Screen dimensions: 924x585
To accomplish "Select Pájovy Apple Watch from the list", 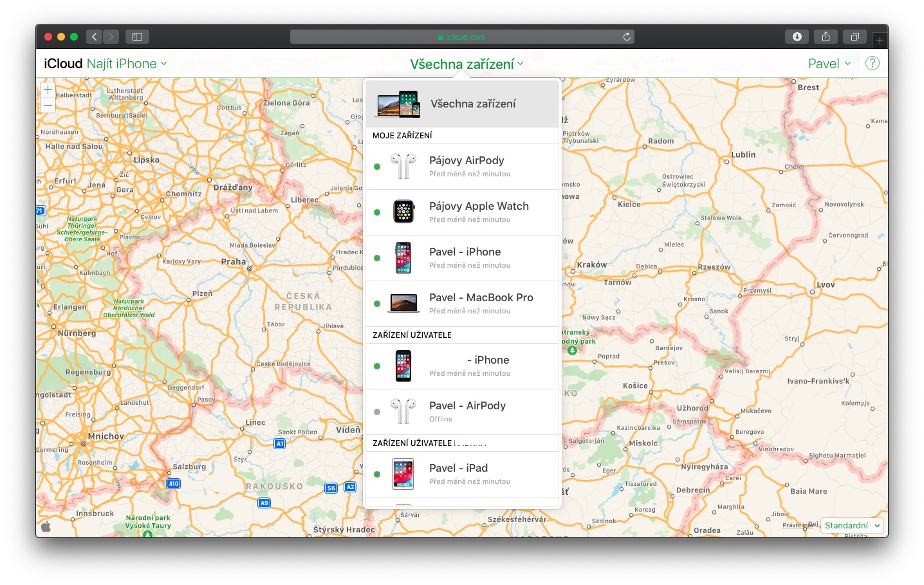I will tap(462, 212).
